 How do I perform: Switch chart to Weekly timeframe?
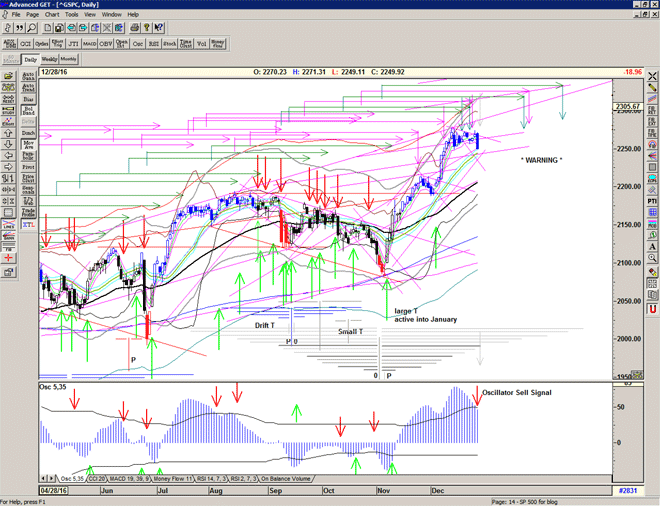[48, 59]
